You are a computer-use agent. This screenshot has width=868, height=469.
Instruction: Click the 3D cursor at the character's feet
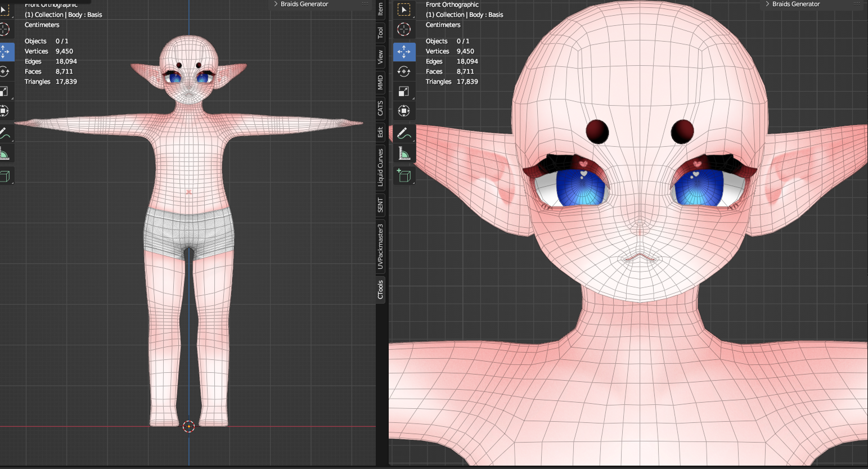189,426
